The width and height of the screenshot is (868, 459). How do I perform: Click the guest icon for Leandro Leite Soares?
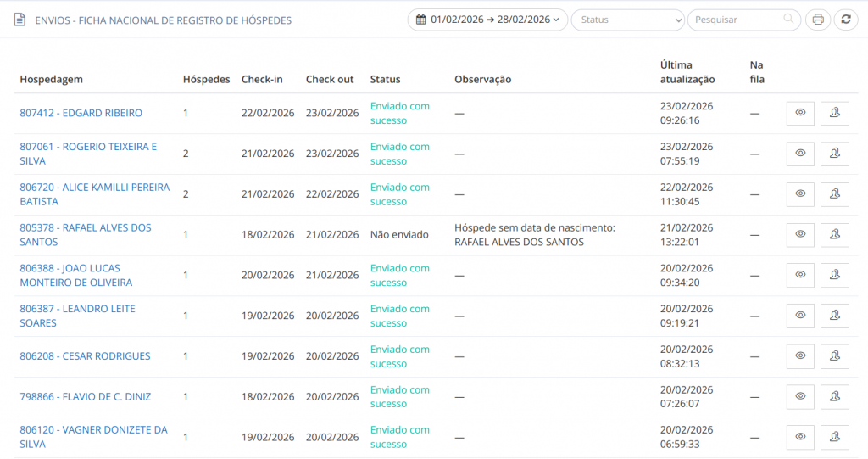[834, 316]
